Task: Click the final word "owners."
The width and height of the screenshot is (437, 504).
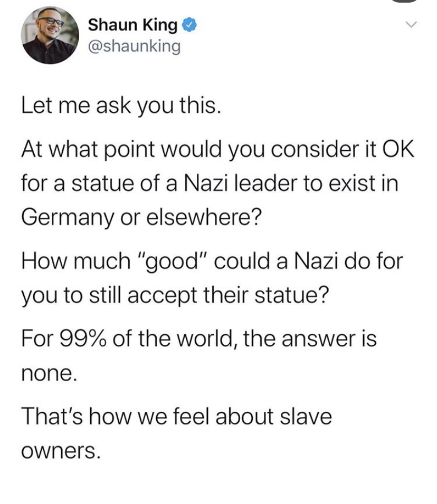Action: 60,450
